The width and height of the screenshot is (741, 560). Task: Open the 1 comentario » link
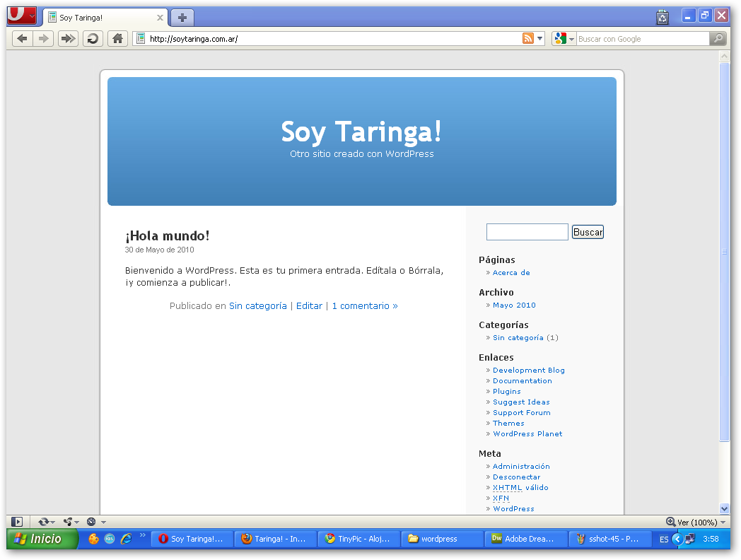(365, 305)
